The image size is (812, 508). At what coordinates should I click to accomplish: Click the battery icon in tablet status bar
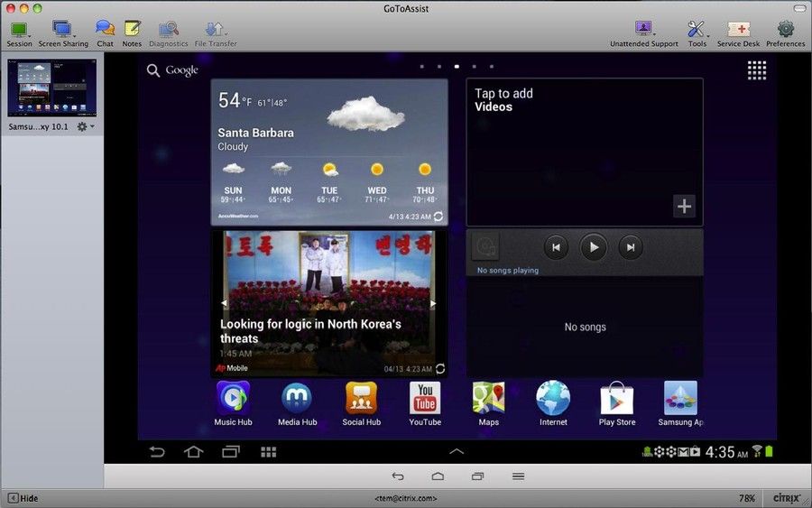769,451
